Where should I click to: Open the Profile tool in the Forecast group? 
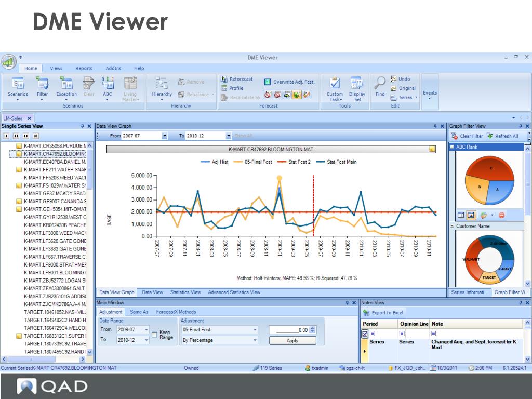tap(232, 88)
